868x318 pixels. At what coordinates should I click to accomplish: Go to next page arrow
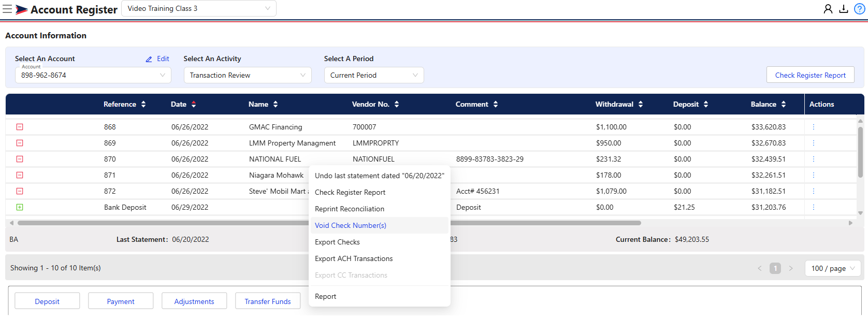791,268
